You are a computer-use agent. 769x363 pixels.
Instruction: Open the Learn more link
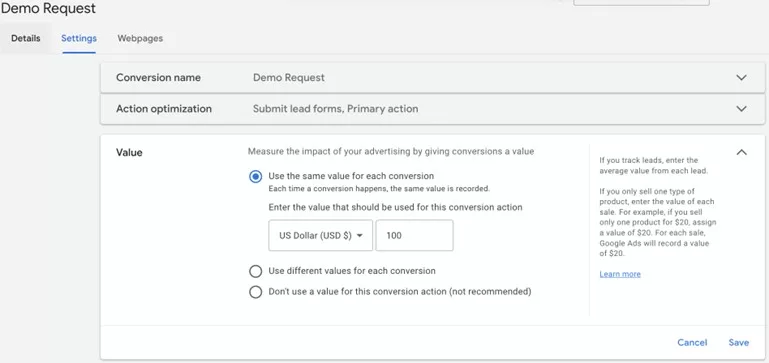click(620, 274)
